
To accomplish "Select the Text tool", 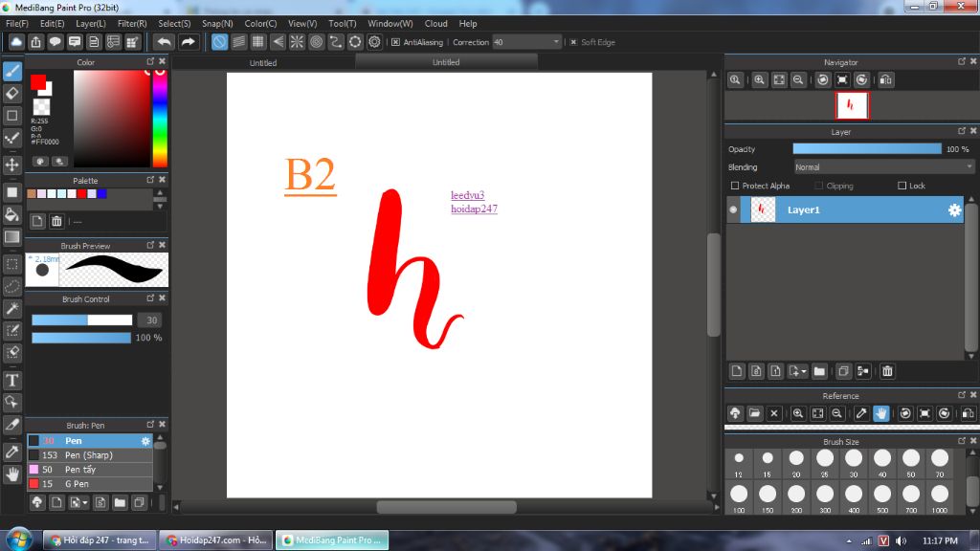I will coord(11,380).
